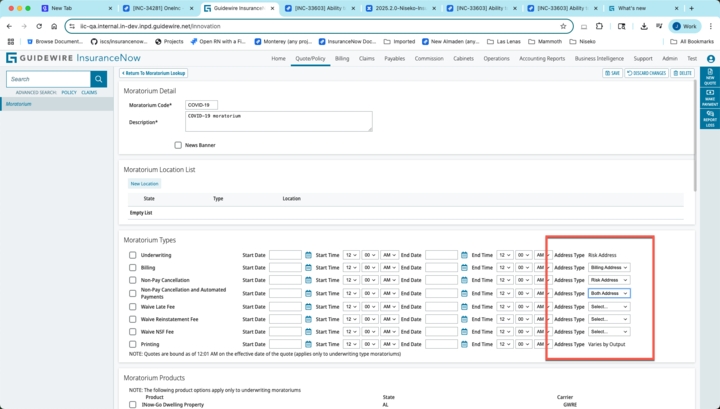Open Underwriting start date calendar picker
The height and width of the screenshot is (409, 720).
(x=309, y=255)
